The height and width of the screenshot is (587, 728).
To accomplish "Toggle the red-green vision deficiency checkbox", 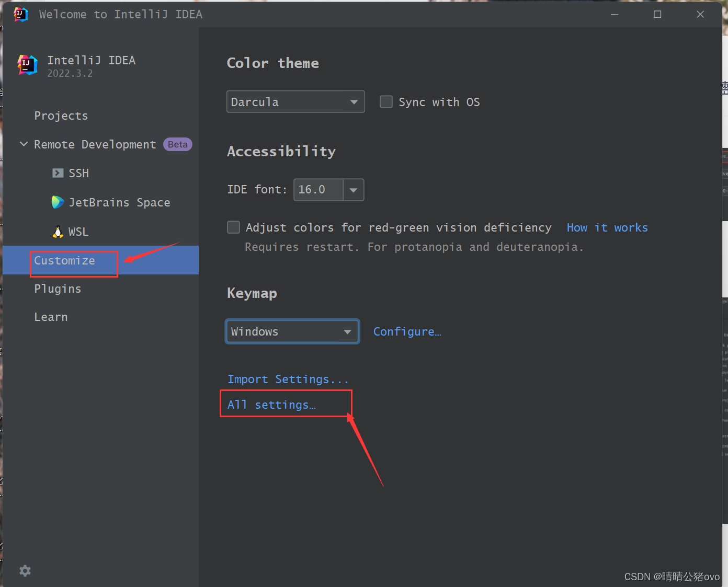I will [233, 227].
